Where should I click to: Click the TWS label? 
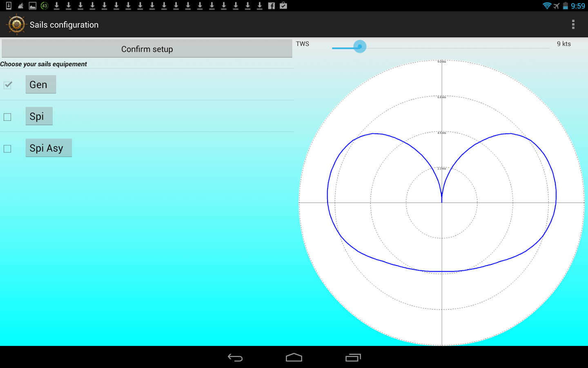303,44
